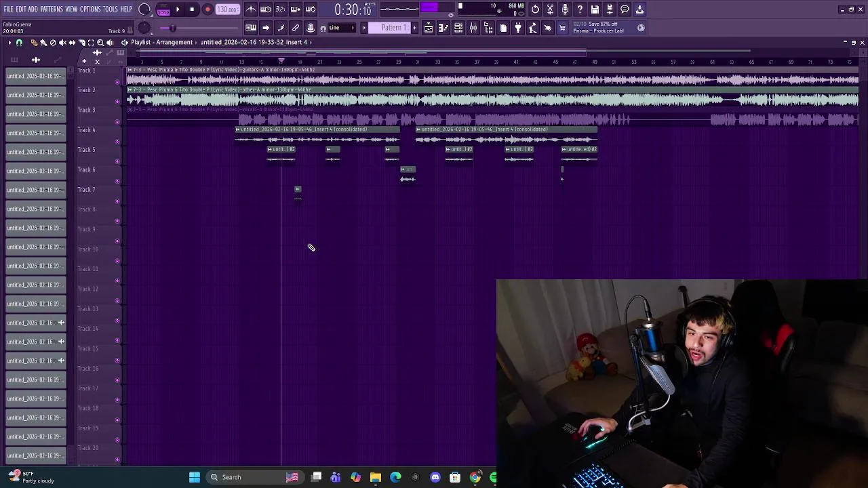Click the question mark help icon

coord(580,9)
